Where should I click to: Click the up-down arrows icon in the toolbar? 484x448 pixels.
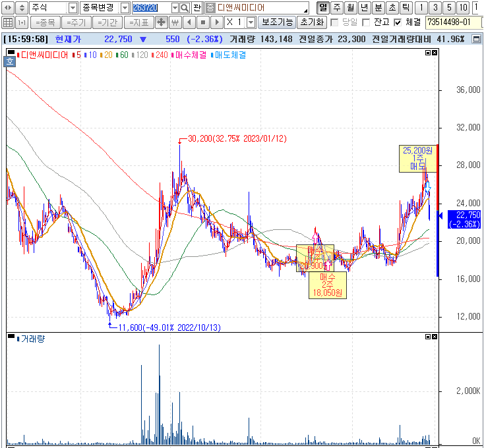(22, 8)
